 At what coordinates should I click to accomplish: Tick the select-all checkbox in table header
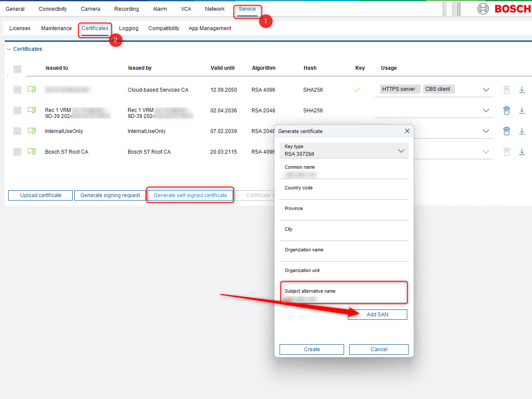coord(17,69)
